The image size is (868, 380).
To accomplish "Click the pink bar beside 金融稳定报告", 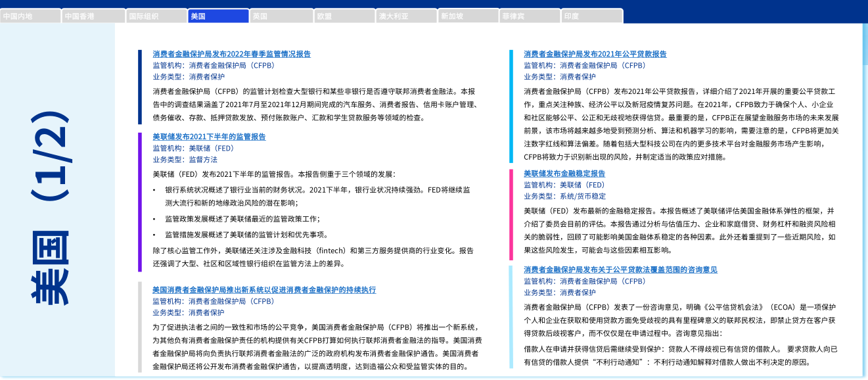I will point(511,214).
